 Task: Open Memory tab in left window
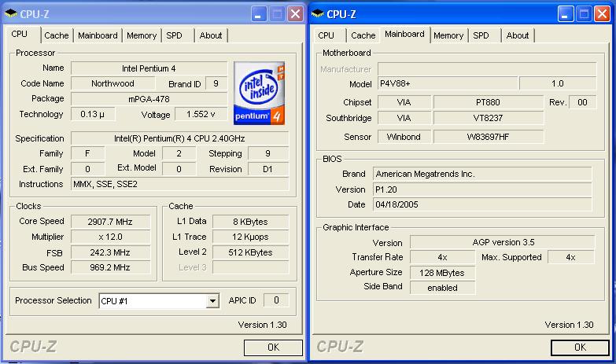click(x=142, y=35)
